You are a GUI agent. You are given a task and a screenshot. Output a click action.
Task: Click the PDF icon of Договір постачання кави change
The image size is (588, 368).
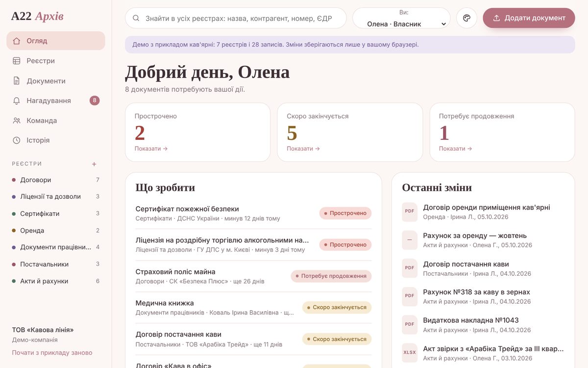click(x=410, y=268)
